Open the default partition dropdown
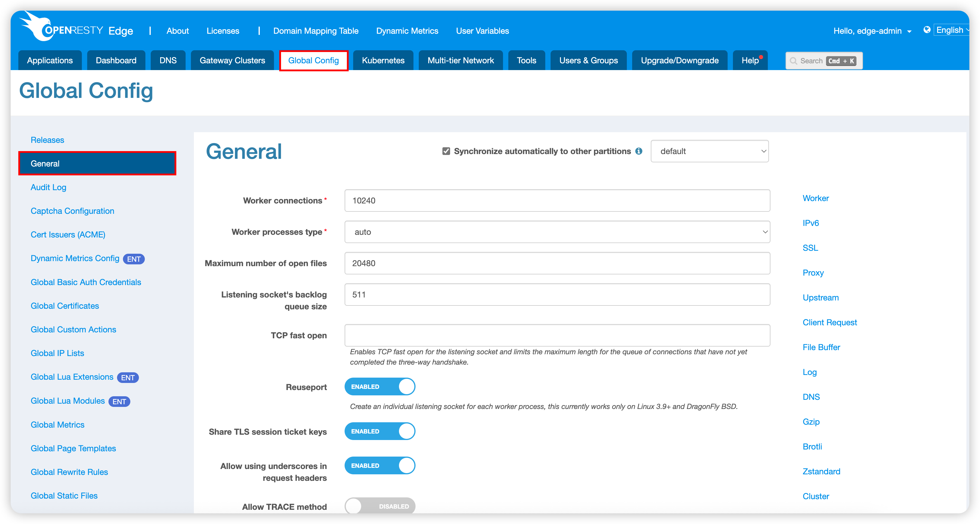 (709, 151)
